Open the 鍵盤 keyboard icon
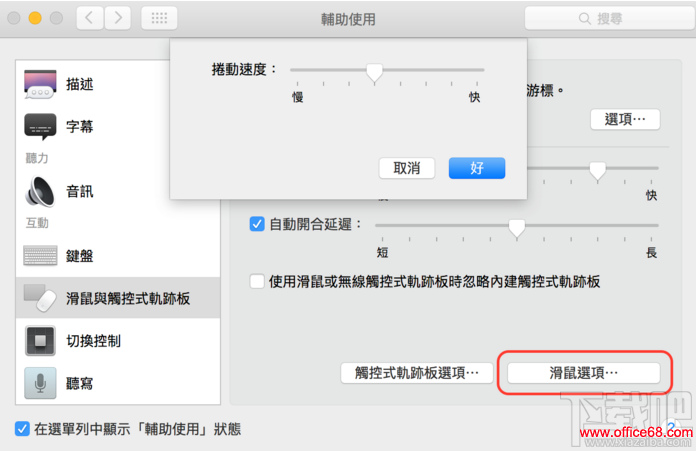This screenshot has height=452, width=700. [x=40, y=255]
